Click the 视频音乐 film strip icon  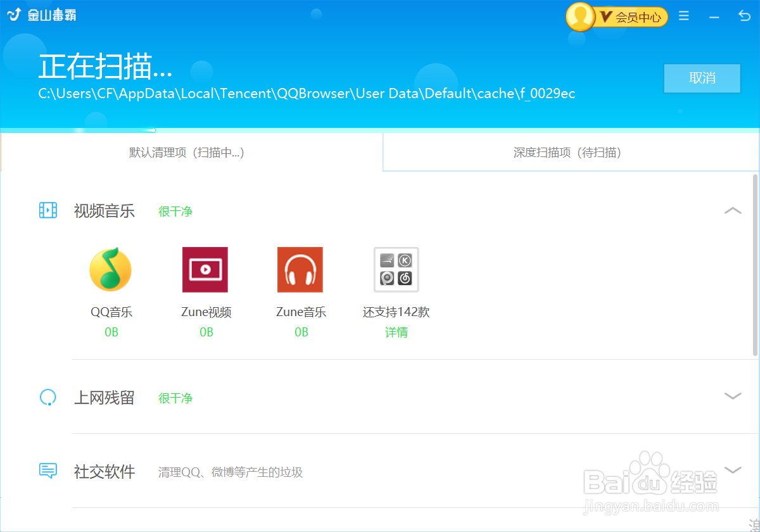[x=48, y=211]
